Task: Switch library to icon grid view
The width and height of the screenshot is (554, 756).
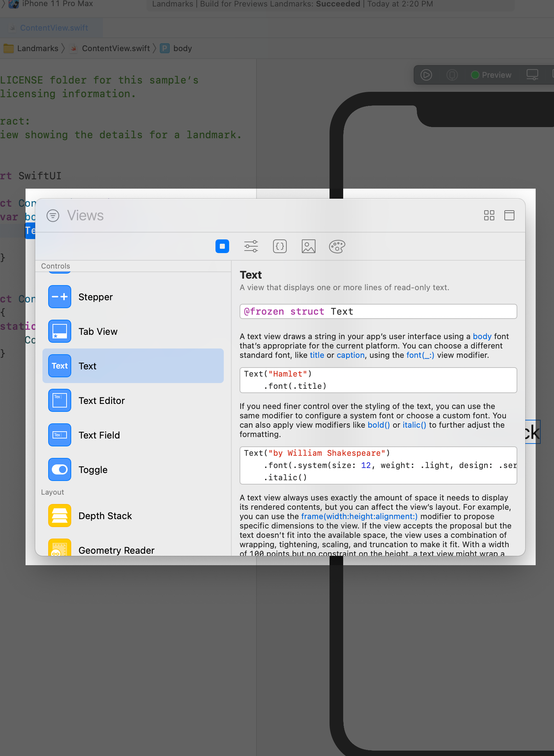Action: click(489, 215)
